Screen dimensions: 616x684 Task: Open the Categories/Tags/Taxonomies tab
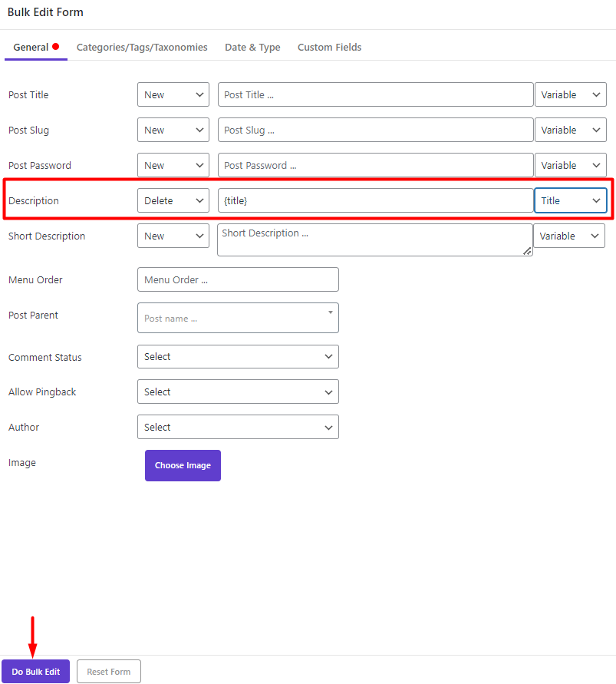[142, 47]
